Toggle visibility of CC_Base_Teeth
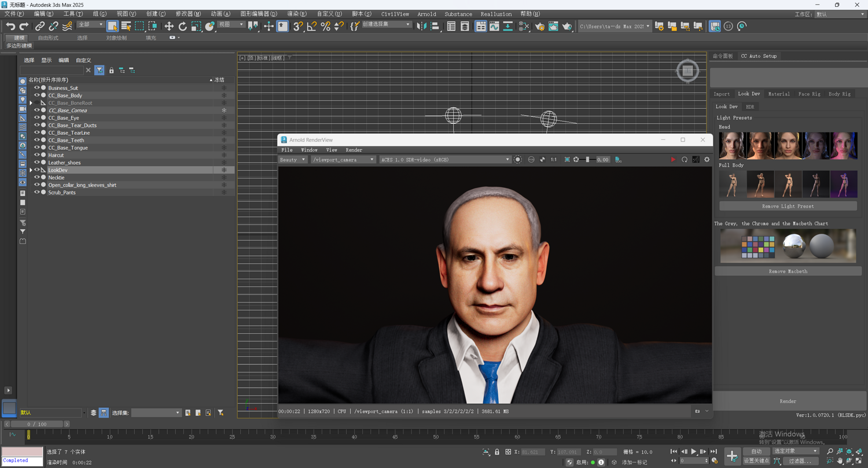 pyautogui.click(x=36, y=140)
